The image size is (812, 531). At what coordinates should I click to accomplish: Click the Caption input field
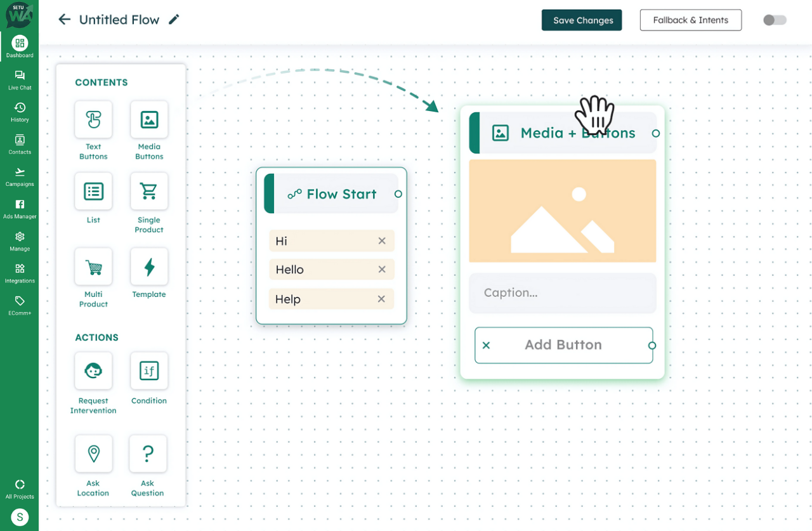point(563,292)
